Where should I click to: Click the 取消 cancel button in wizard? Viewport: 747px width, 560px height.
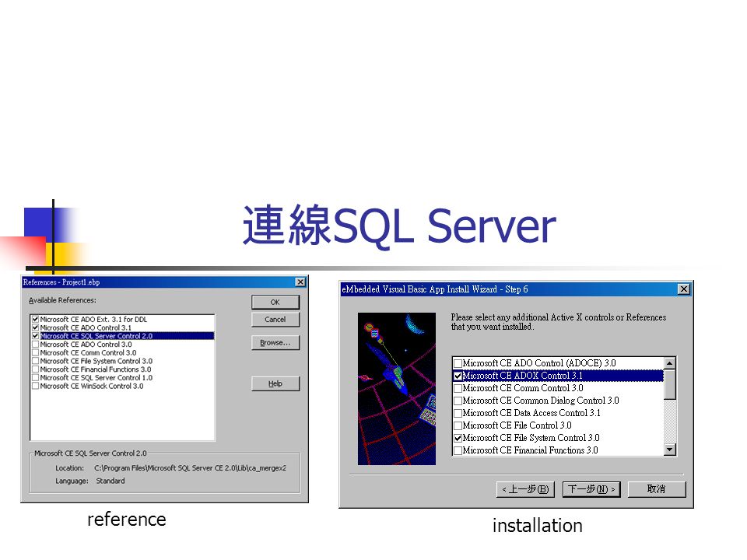click(x=657, y=489)
